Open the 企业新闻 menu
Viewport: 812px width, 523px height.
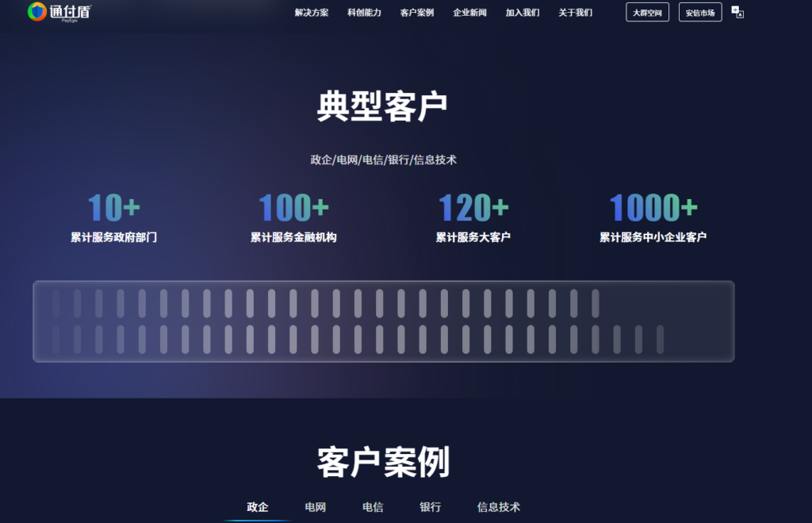pyautogui.click(x=469, y=13)
